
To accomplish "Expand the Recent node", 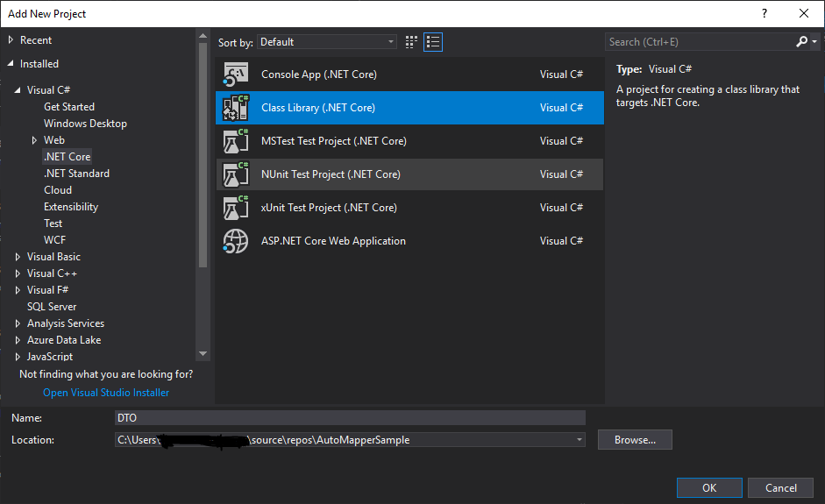I will (11, 40).
